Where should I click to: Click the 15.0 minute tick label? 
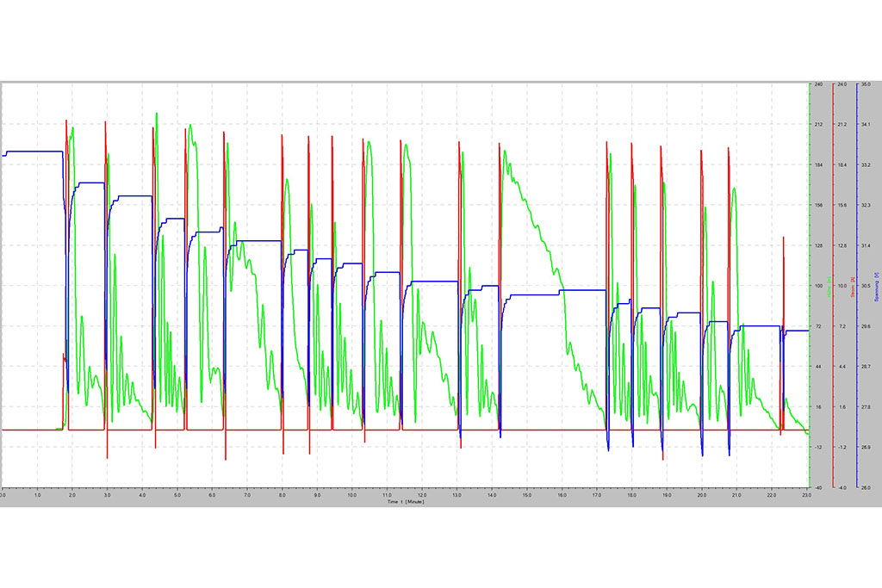526,495
